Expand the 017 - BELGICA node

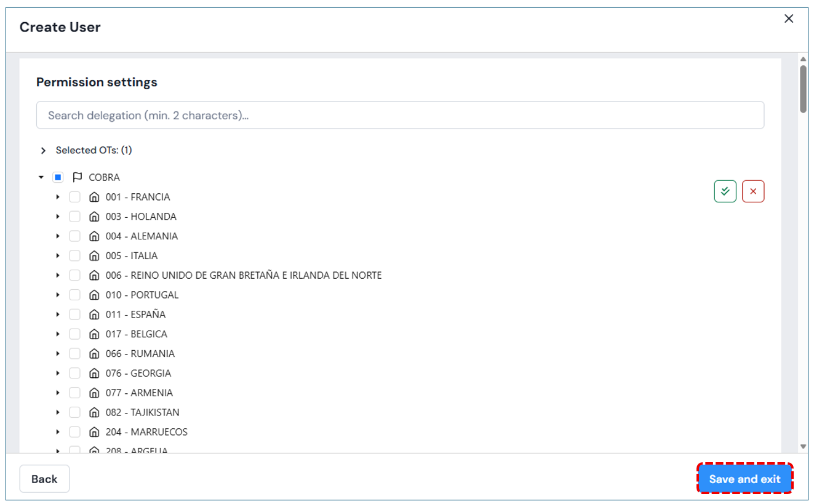tap(58, 334)
